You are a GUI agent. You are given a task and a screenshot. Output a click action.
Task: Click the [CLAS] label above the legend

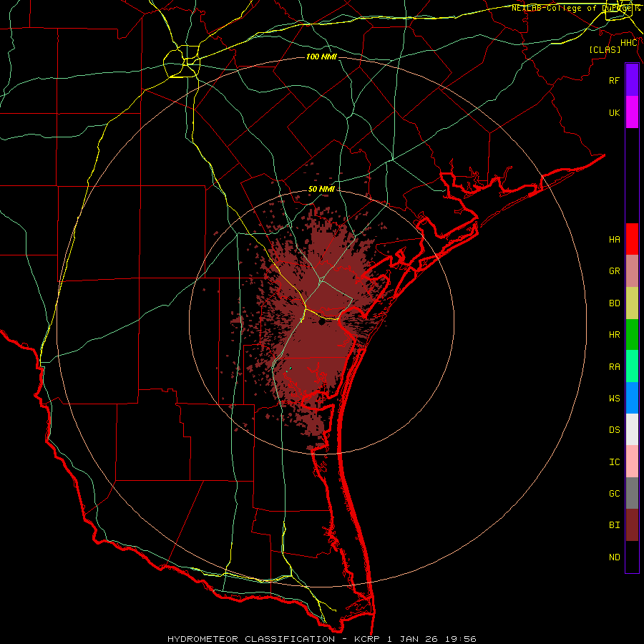click(605, 49)
